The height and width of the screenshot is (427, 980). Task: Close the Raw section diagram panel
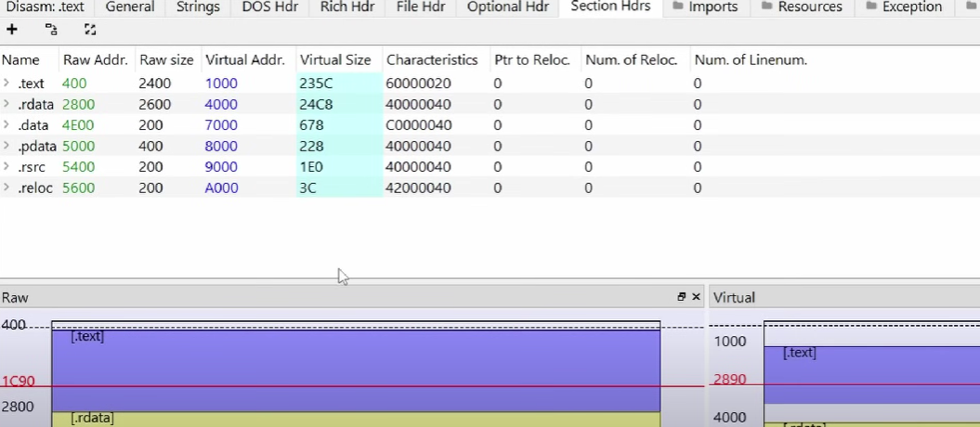pos(696,297)
